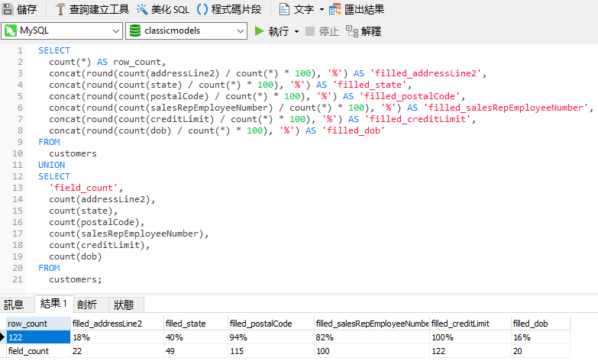This screenshot has width=598, height=364.
Task: Select the 94% cell
Action: tap(271, 337)
